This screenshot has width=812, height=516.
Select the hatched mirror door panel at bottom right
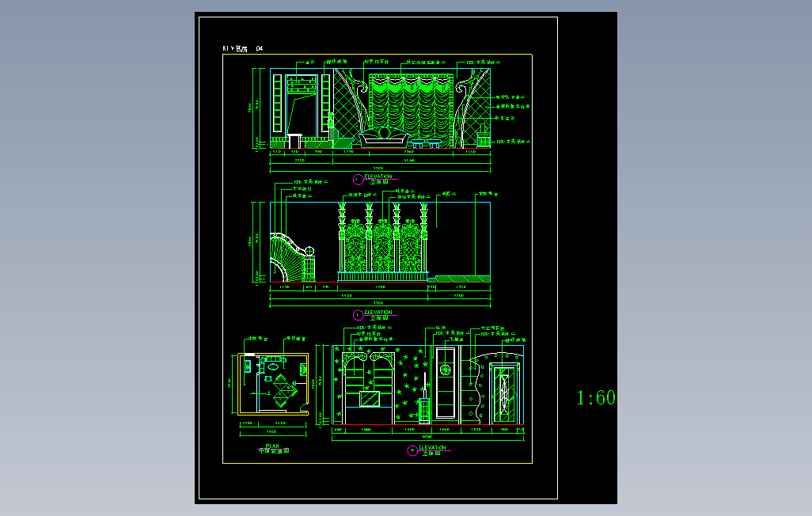point(505,392)
